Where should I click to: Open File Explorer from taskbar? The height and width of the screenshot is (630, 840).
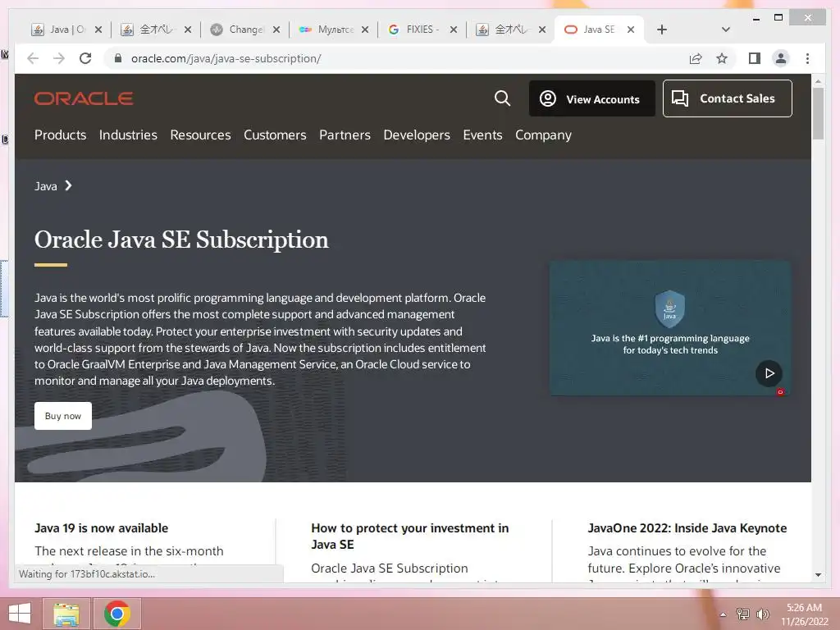(66, 614)
